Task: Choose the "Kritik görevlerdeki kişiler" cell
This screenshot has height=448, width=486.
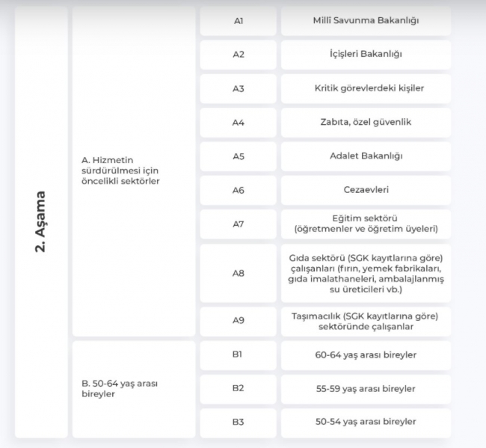Action: click(366, 88)
